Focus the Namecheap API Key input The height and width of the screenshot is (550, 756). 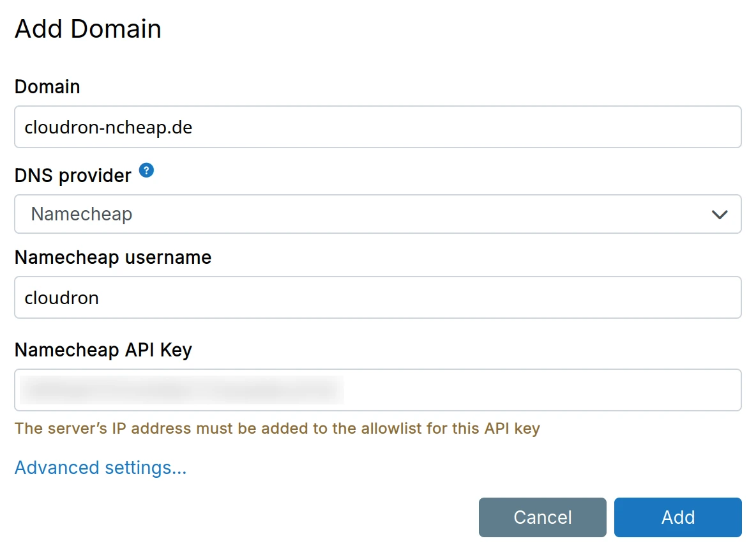377,390
